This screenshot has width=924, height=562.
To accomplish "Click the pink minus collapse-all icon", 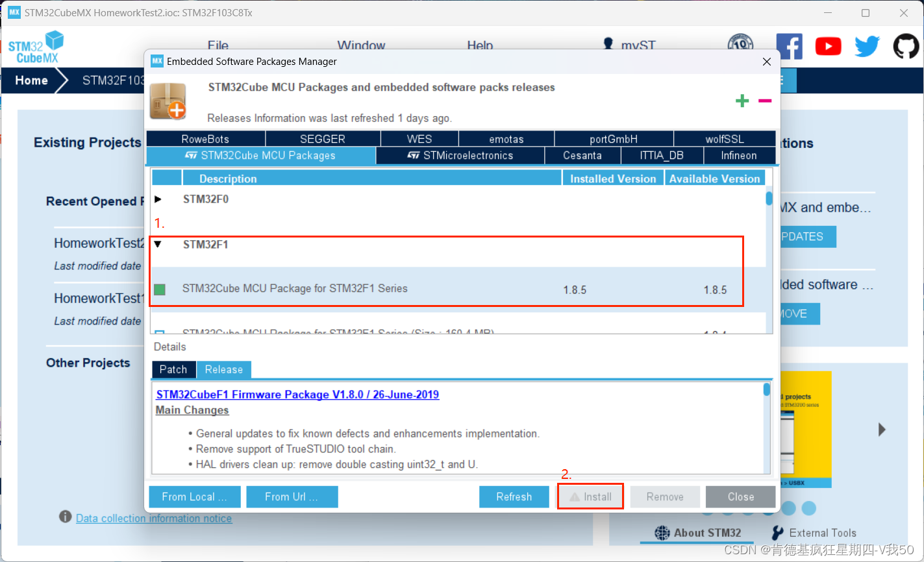I will (x=765, y=101).
